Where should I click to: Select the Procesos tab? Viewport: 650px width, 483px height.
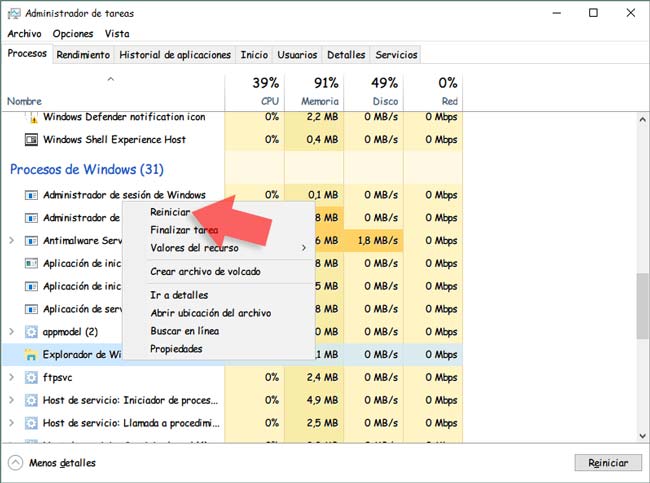[27, 53]
